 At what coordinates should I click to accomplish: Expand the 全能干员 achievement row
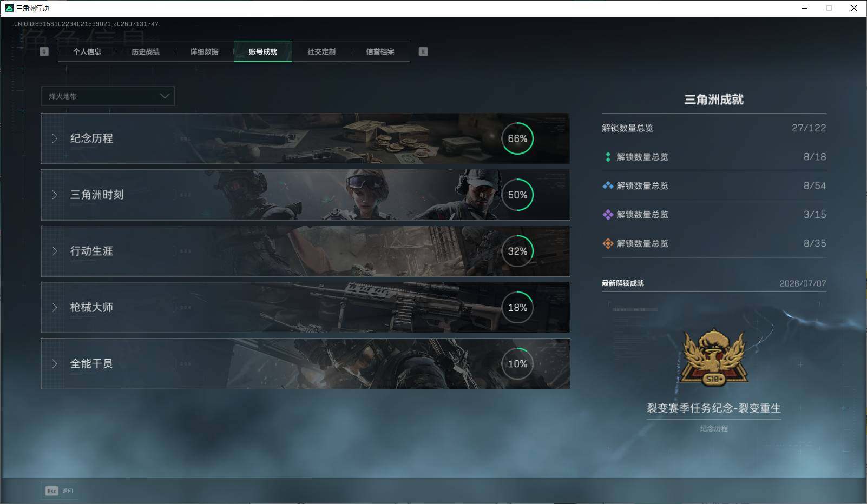(x=305, y=363)
